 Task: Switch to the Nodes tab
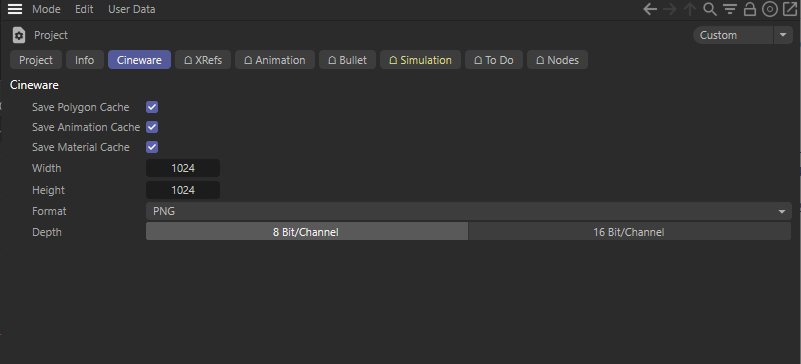click(x=557, y=60)
